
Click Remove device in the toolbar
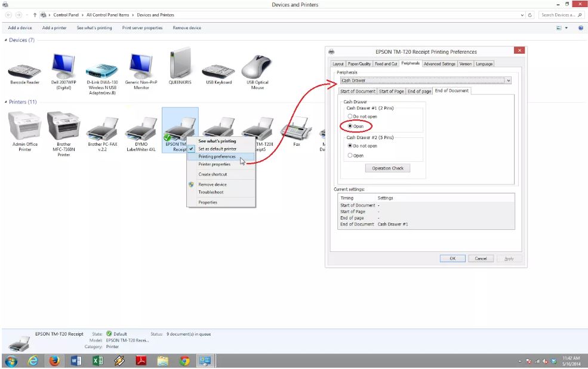[187, 27]
